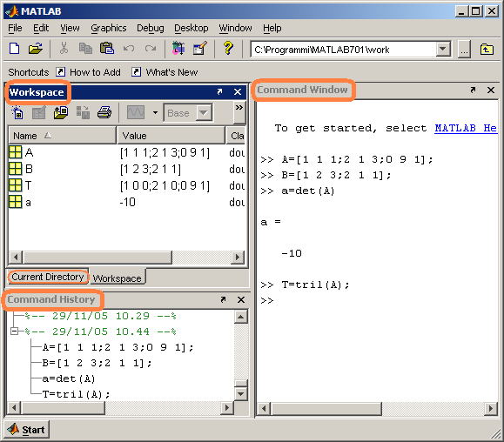This screenshot has width=504, height=442.
Task: Click the Command Window horizontal scrollbar thumb
Action: 327,409
